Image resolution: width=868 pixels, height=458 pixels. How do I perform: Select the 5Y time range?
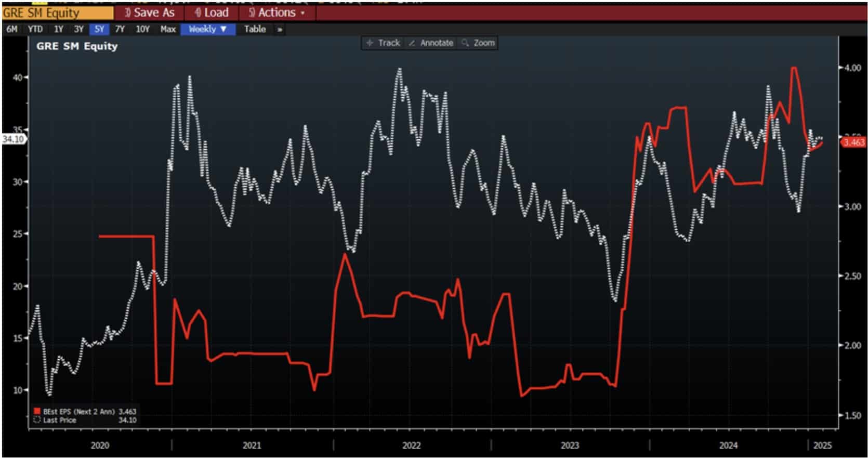(99, 30)
